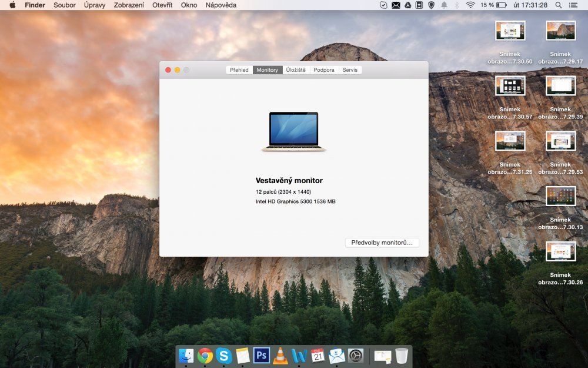Open VLC media player from the Dock

point(280,356)
